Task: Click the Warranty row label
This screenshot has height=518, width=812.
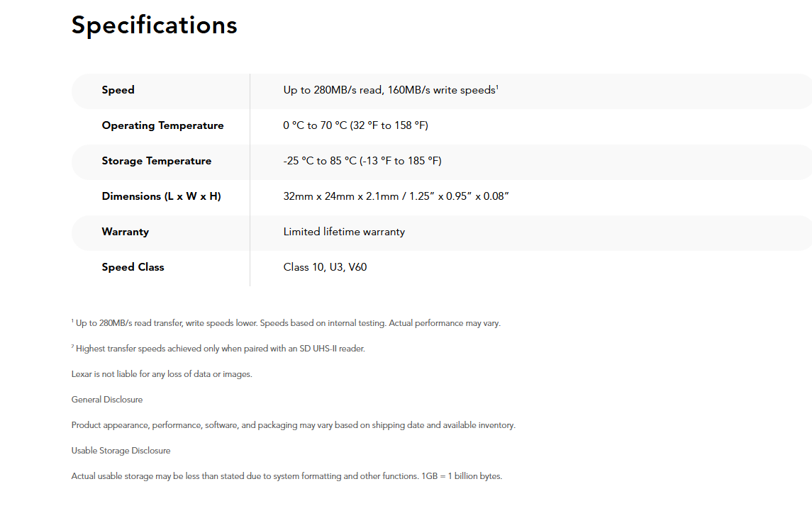Action: coord(125,232)
